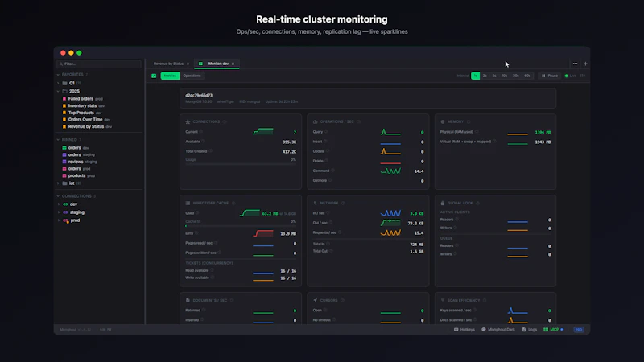Open Top Products favorite
This screenshot has height=362, width=644.
[81, 113]
